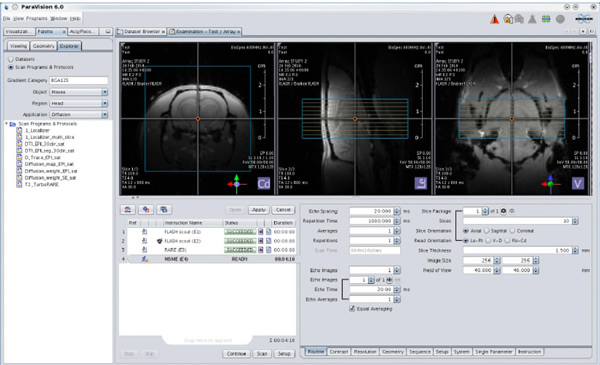Click the Echo Spacing stepper arrows
Image resolution: width=600 pixels, height=365 pixels.
point(397,211)
